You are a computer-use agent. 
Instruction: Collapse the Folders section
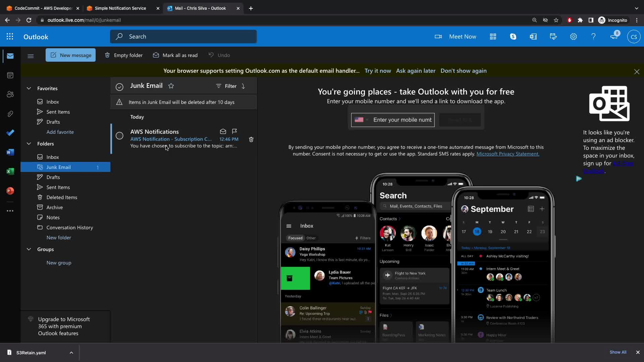tap(29, 143)
